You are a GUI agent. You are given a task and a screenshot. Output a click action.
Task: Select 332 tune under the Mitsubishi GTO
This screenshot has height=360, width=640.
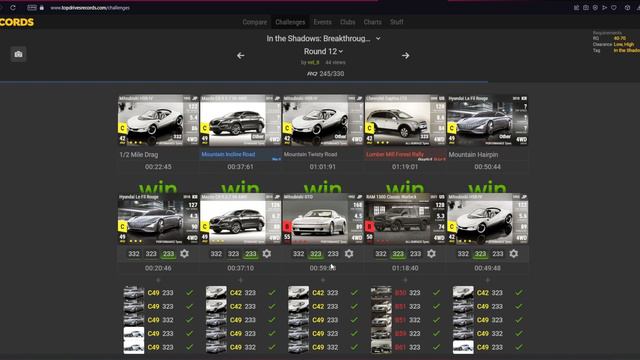[298, 253]
